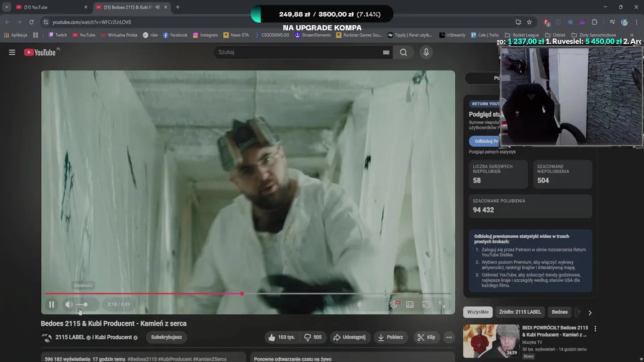The image size is (644, 362).
Task: Open a new browser tab
Action: [x=178, y=7]
